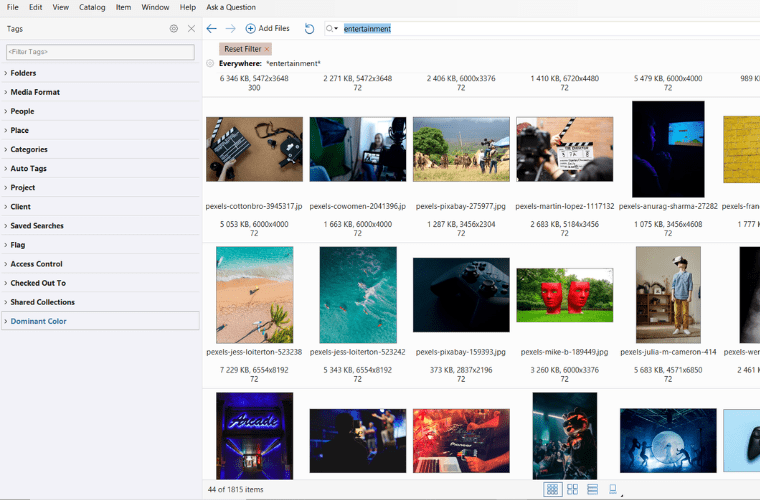Close the Tags panel

coord(191,29)
